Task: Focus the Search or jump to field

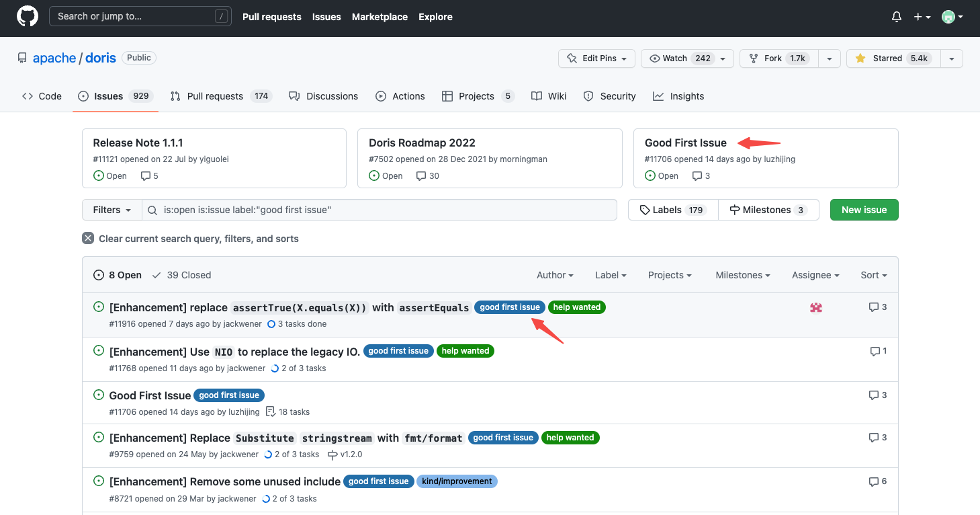Action: coord(139,16)
